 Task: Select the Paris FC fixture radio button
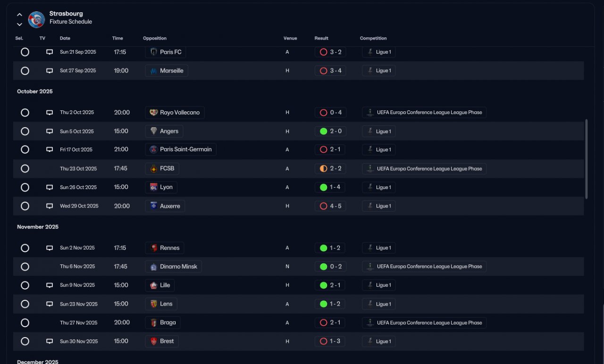pyautogui.click(x=25, y=52)
